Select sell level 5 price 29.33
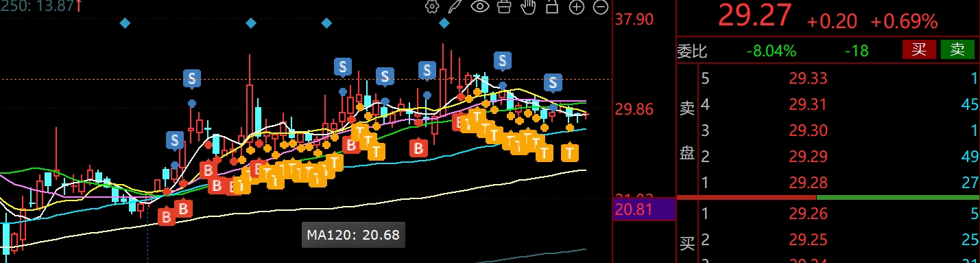This screenshot has width=980, height=263. point(808,78)
